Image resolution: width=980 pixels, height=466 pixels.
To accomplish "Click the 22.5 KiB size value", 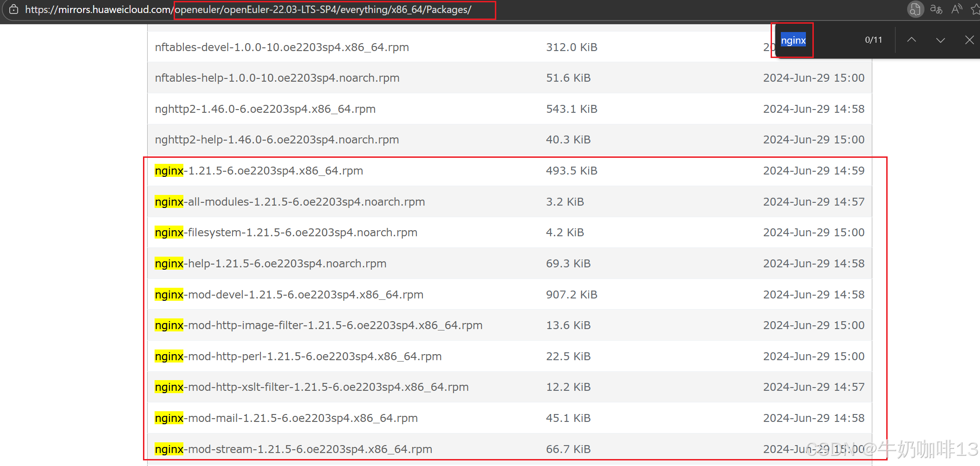I will pos(568,356).
